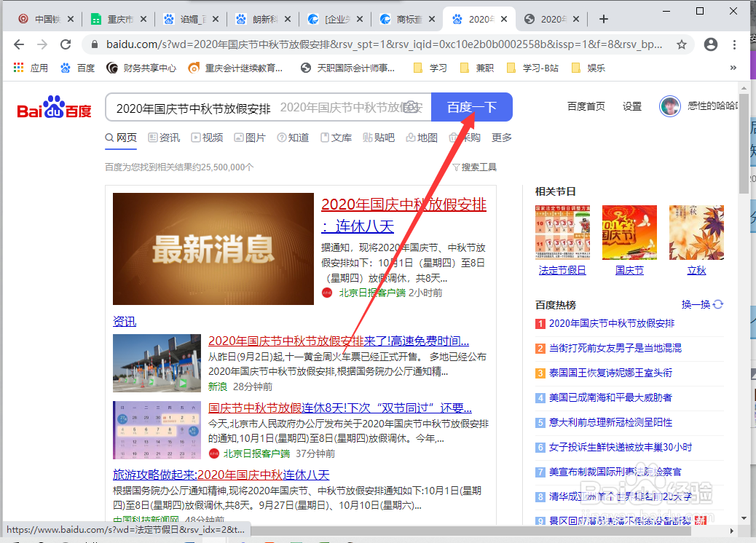Show hidden bookmarks with the double chevron
756x543 pixels.
pyautogui.click(x=733, y=68)
